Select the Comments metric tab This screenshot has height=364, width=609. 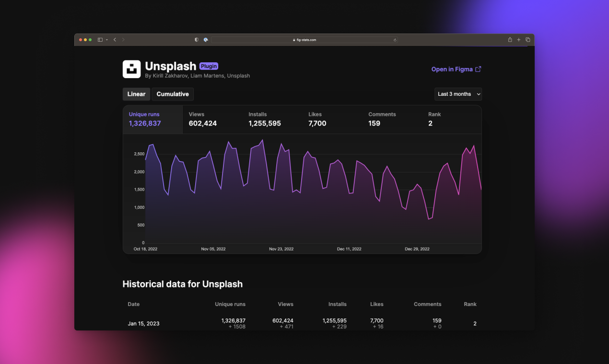(x=392, y=119)
